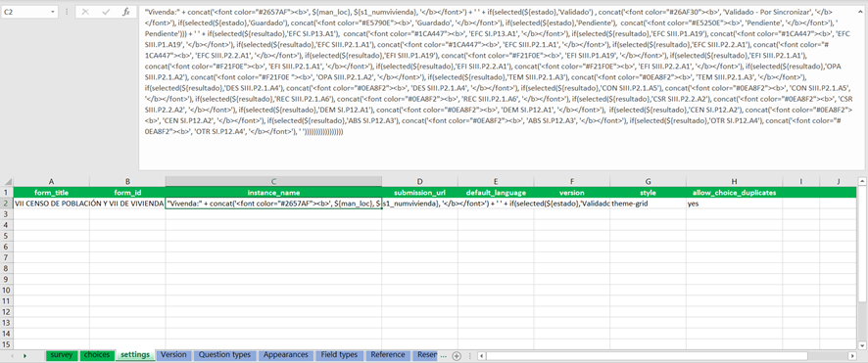
Task: Select row 2 header
Action: tap(7, 204)
